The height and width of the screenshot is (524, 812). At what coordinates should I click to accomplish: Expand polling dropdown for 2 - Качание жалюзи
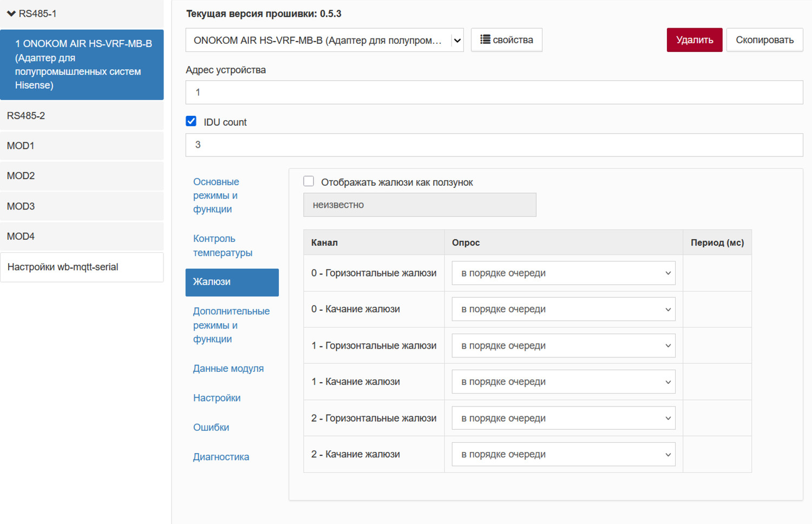(563, 454)
